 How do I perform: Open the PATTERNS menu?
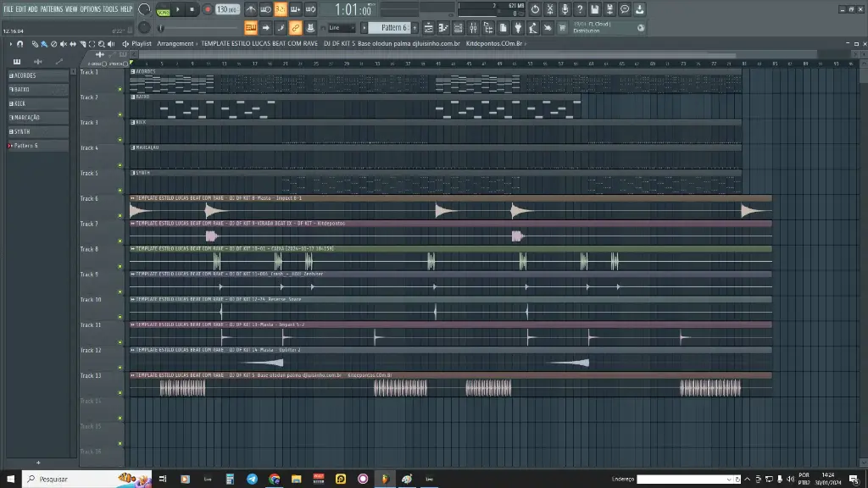point(52,9)
